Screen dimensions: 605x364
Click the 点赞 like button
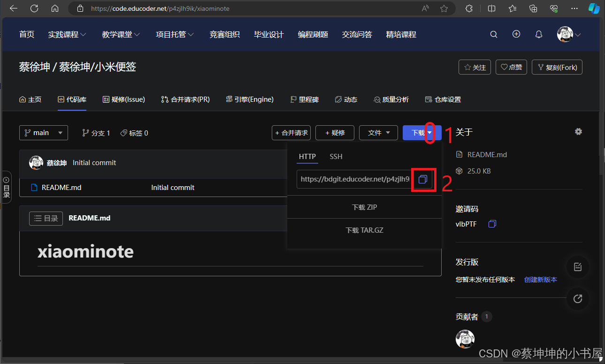coord(512,67)
